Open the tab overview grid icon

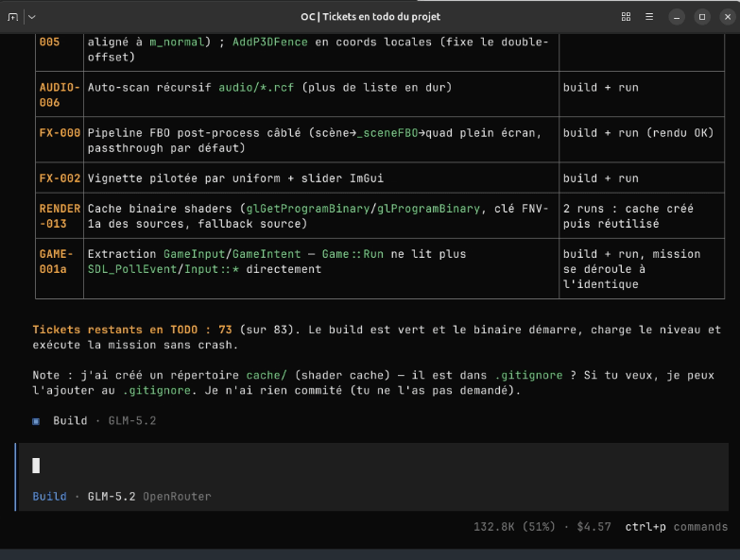tap(626, 17)
